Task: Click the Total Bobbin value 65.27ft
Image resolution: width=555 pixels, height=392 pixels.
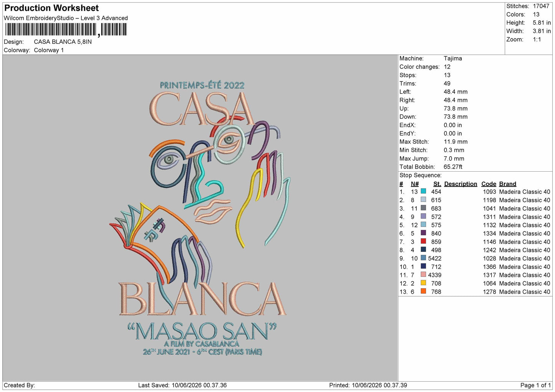Action: tap(453, 167)
